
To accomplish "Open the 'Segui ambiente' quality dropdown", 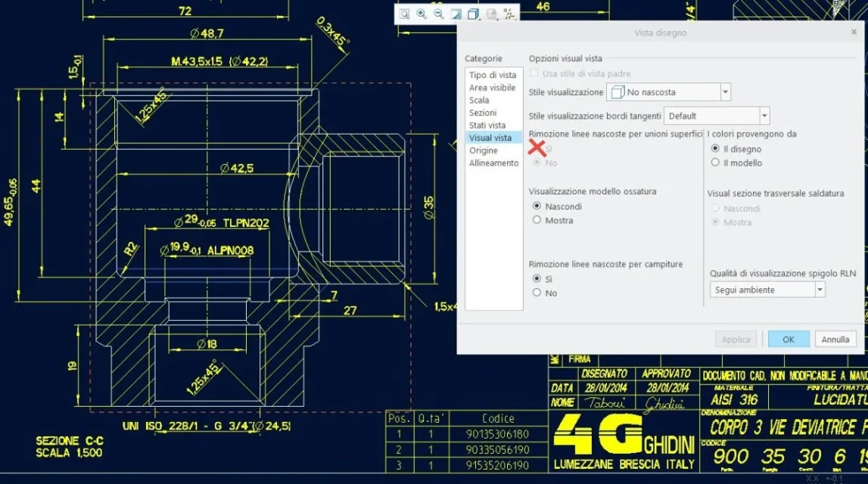I will (820, 290).
